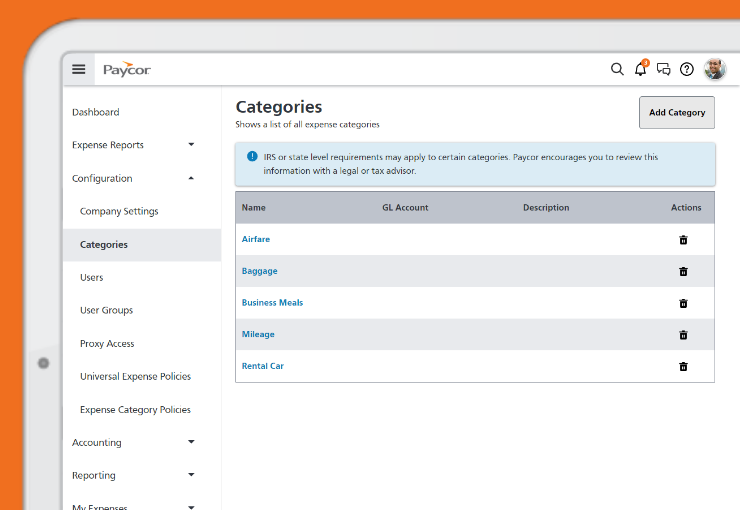
Task: Open the Airfare category link
Action: pyautogui.click(x=256, y=239)
